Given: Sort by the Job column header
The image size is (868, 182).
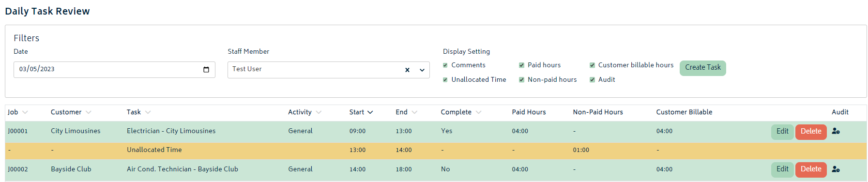Looking at the screenshot, I should click(x=18, y=112).
